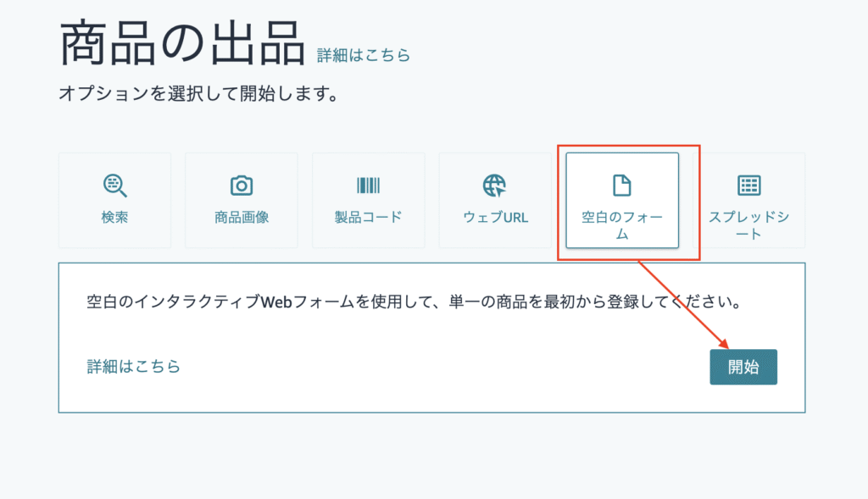Viewport: 868px width, 499px height.
Task: Choose the 製品コード option label
Action: (368, 218)
